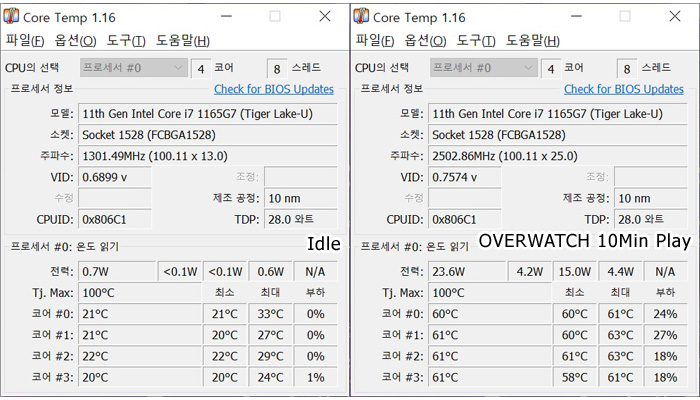Minimize the right Core Temp window

coord(577,17)
